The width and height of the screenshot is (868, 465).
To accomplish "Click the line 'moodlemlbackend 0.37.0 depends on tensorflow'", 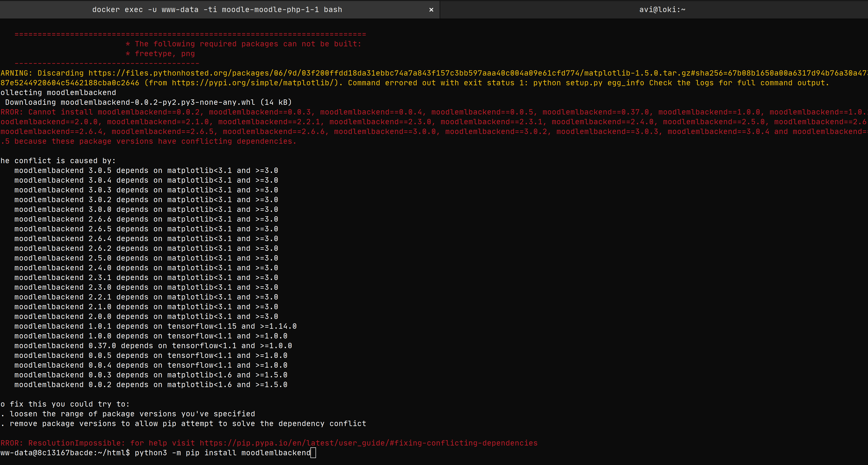I will click(x=153, y=346).
